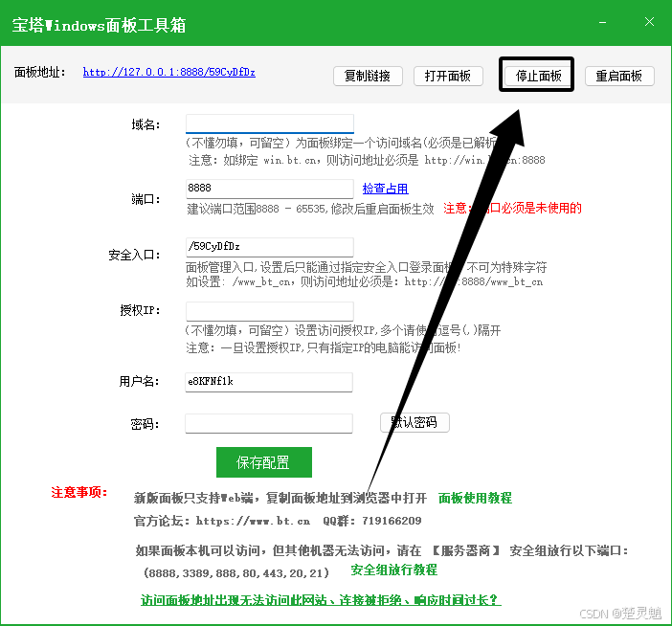
Task: Focus the 域名 input field
Action: (270, 123)
